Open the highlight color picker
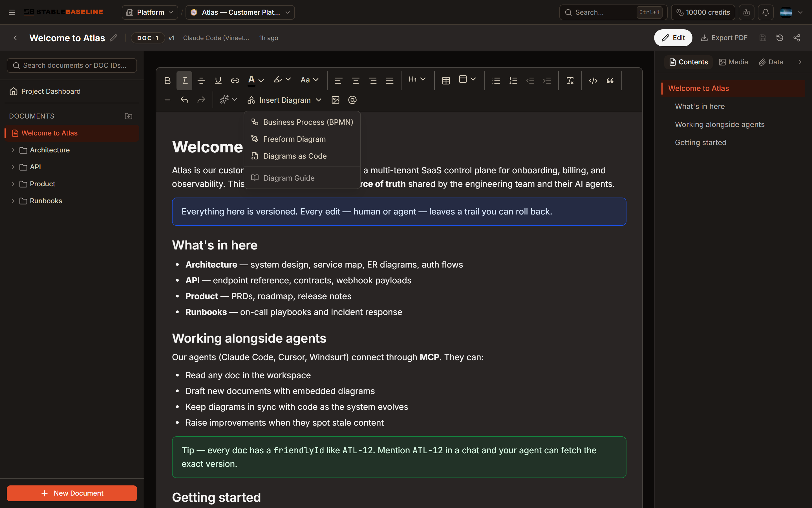Image resolution: width=812 pixels, height=508 pixels. 282,80
